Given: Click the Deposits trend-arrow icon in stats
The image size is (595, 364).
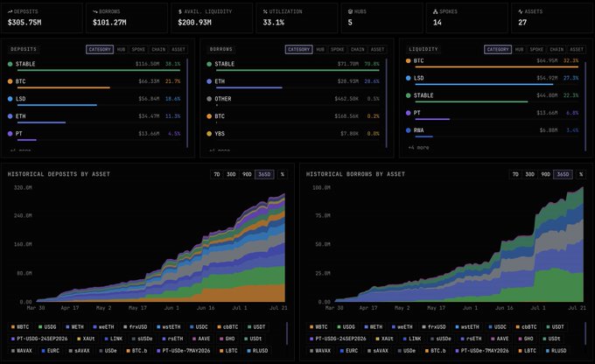Looking at the screenshot, I should click(x=10, y=11).
